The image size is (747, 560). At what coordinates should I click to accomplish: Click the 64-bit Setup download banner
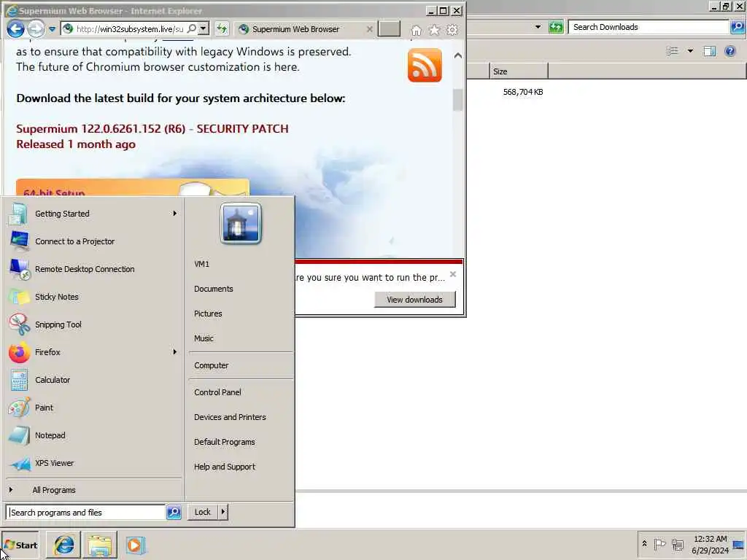133,187
